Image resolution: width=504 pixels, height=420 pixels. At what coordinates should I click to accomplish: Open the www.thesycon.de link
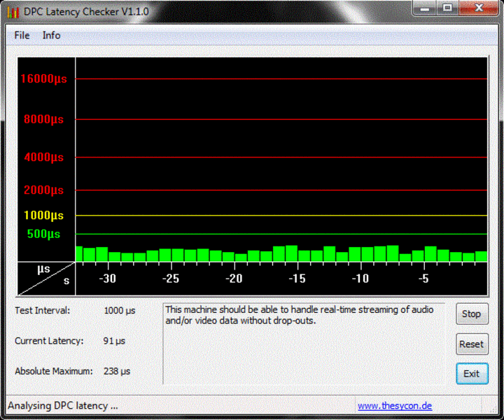point(395,406)
